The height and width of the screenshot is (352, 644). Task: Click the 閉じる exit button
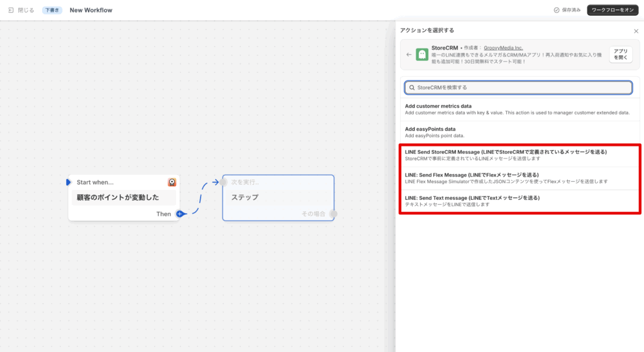(21, 10)
